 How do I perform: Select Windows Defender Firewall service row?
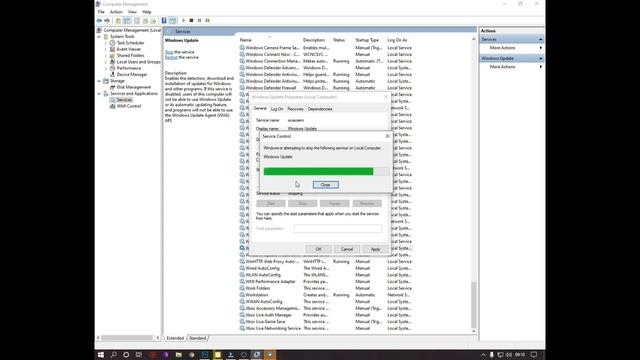click(x=325, y=88)
